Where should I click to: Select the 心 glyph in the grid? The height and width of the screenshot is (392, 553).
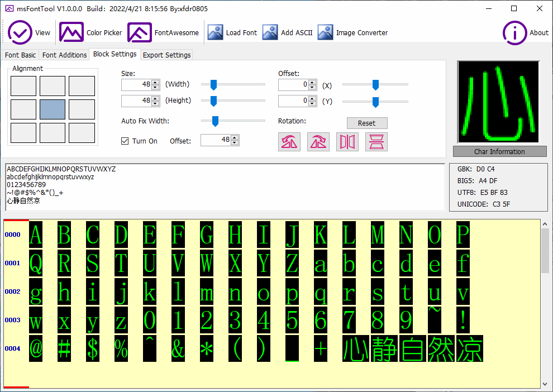(355, 348)
